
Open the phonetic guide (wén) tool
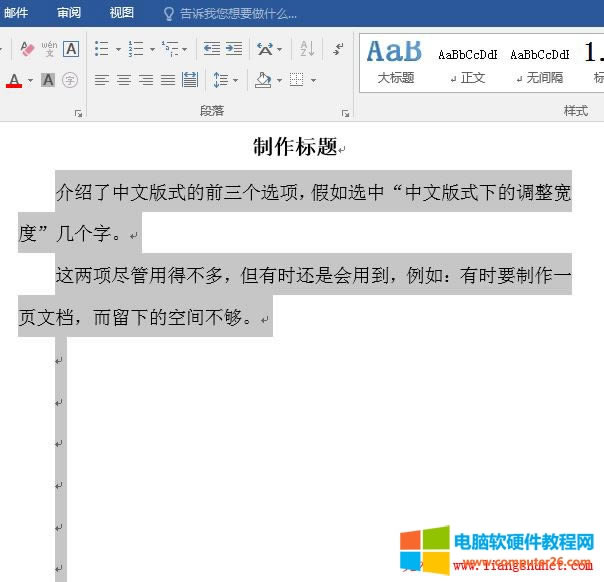tap(49, 48)
